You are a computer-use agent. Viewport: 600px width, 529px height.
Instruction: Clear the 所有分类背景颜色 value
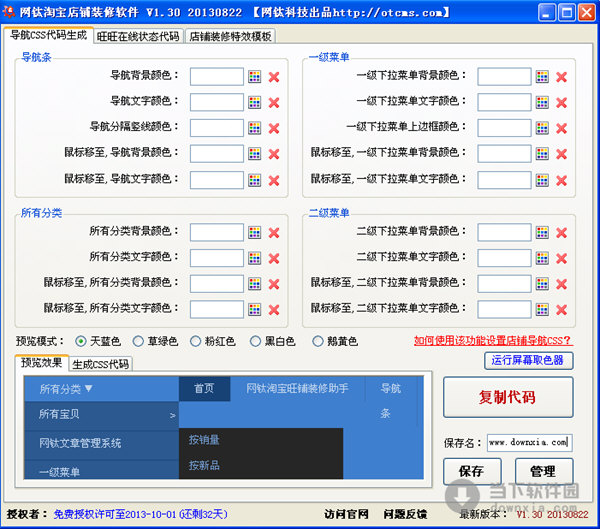(x=274, y=232)
